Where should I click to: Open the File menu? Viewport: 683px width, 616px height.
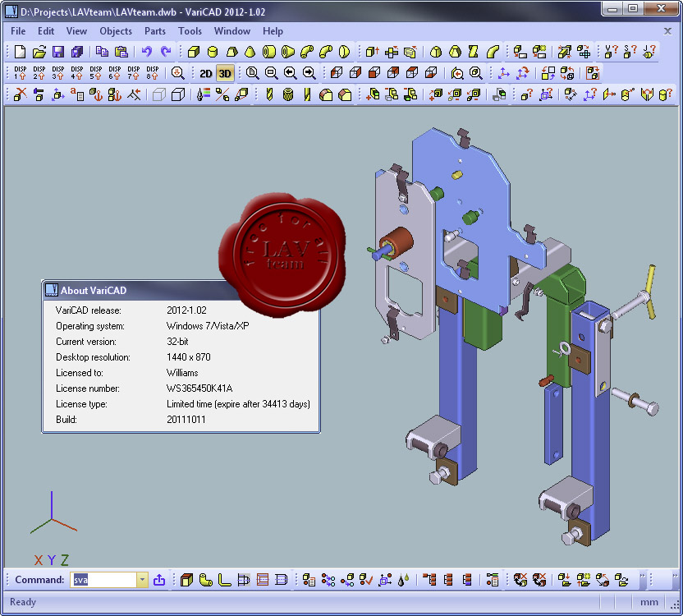(x=18, y=31)
